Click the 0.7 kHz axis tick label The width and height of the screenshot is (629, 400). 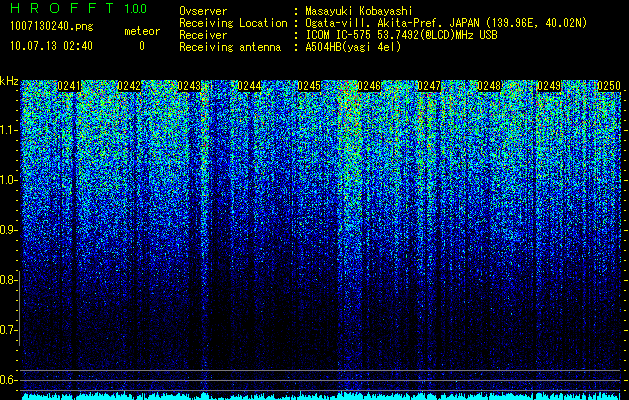[x=8, y=330]
